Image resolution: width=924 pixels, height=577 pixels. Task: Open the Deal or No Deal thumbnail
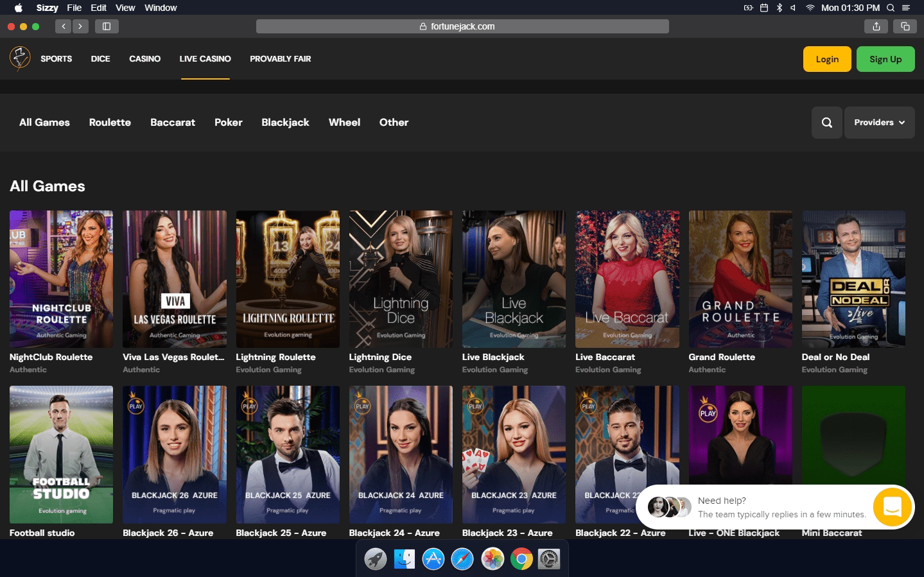pos(853,279)
